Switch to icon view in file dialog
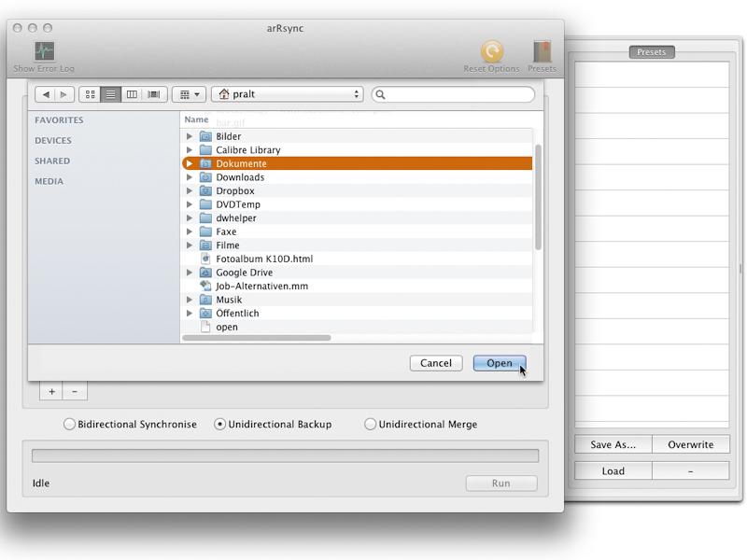The image size is (747, 560). point(90,94)
